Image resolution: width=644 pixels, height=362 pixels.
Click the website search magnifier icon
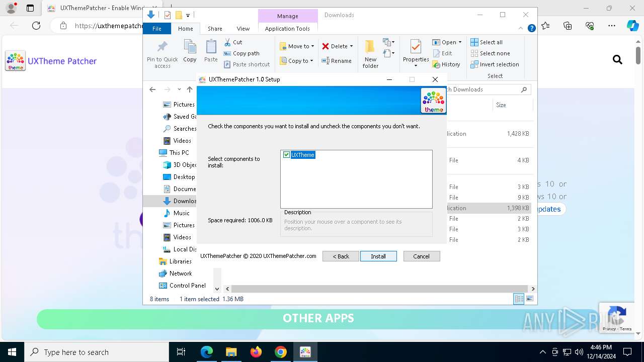coord(617,60)
